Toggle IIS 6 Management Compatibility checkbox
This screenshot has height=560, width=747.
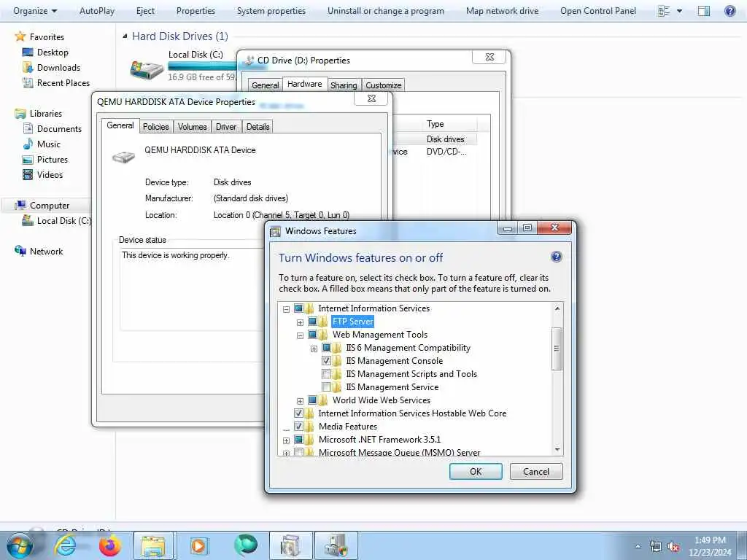(326, 348)
